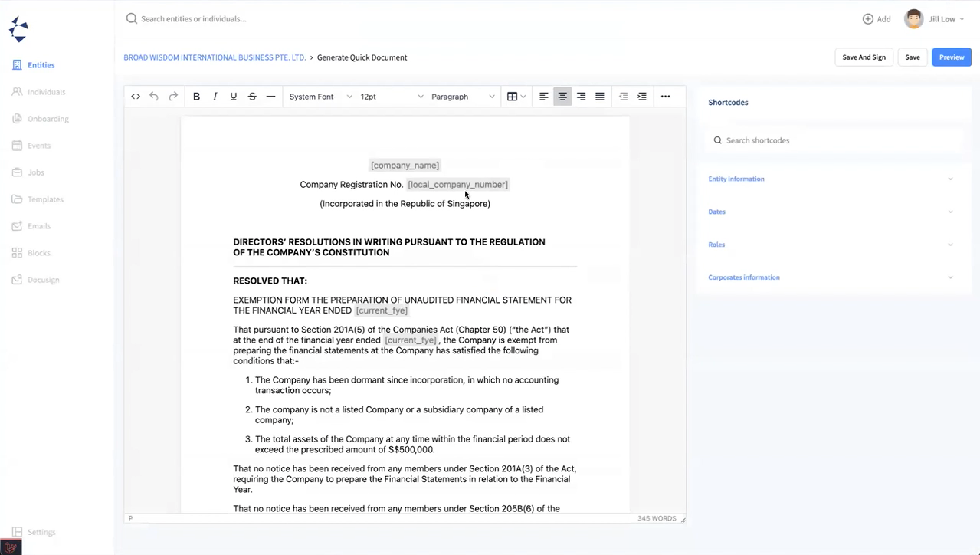Open the System Font dropdown
The width and height of the screenshot is (980, 555).
tap(320, 97)
